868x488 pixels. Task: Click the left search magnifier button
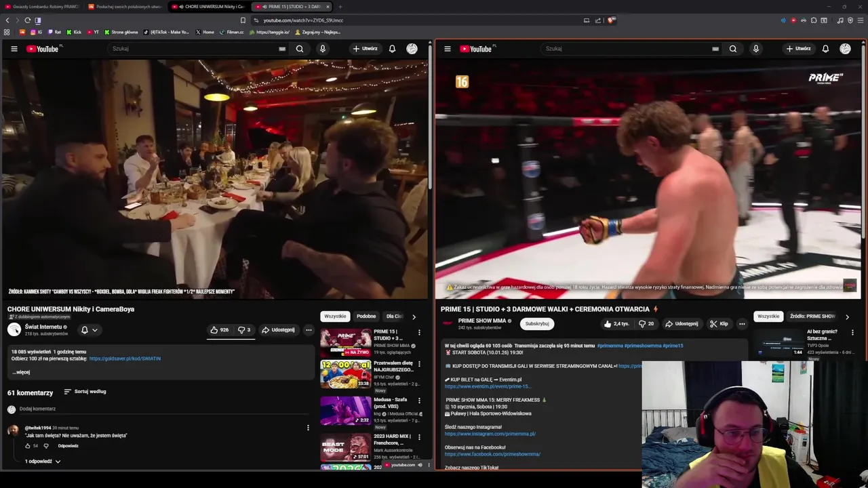(x=300, y=49)
